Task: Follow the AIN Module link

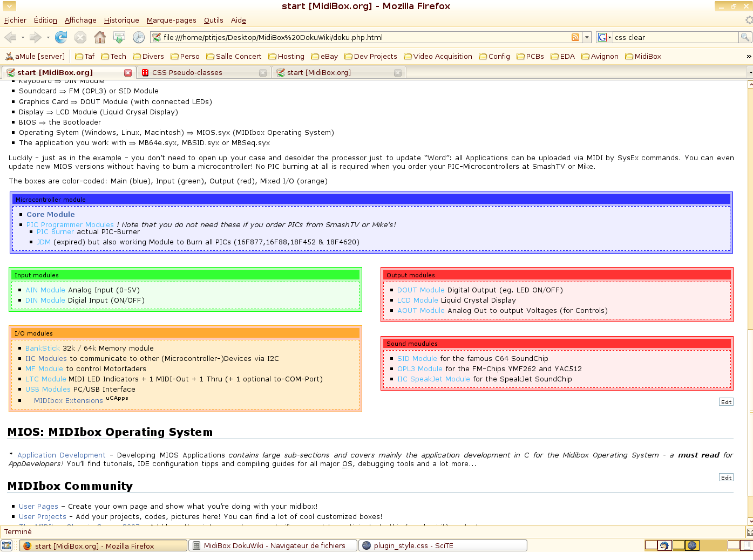Action: [45, 290]
